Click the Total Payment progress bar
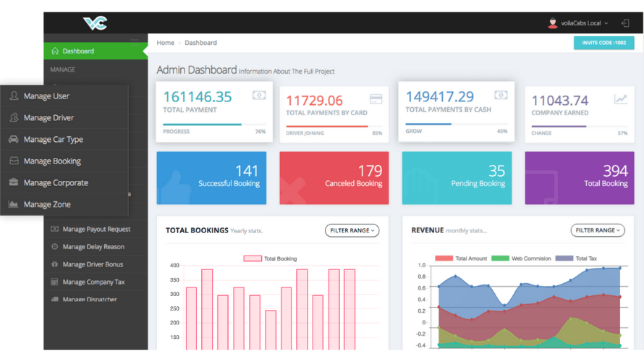The width and height of the screenshot is (644, 362). (x=214, y=124)
